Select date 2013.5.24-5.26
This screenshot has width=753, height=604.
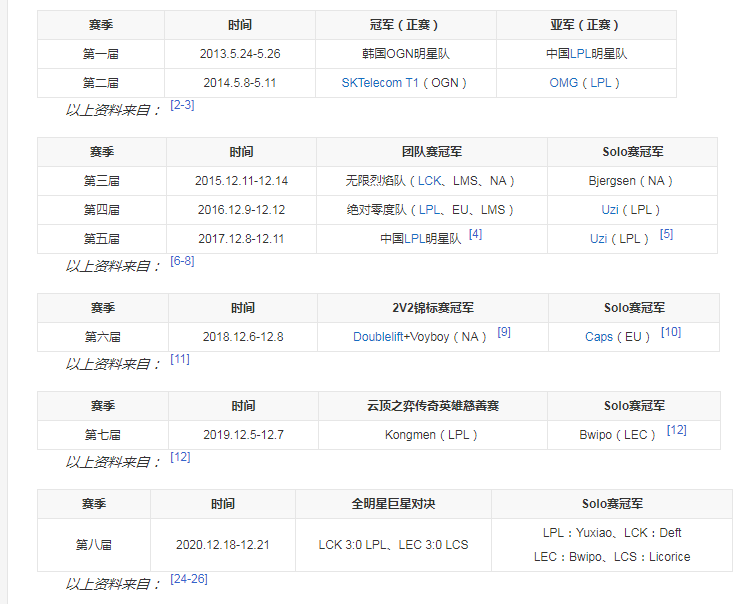coord(240,54)
